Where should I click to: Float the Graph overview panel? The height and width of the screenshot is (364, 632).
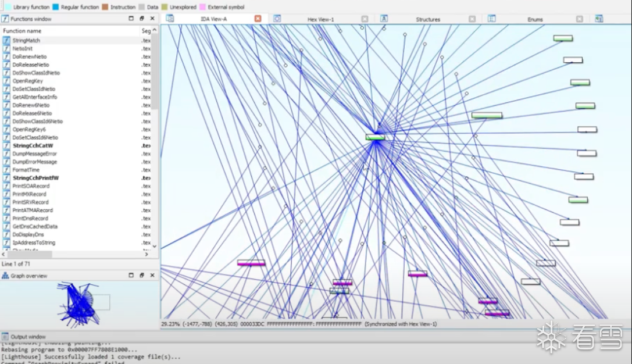click(141, 275)
